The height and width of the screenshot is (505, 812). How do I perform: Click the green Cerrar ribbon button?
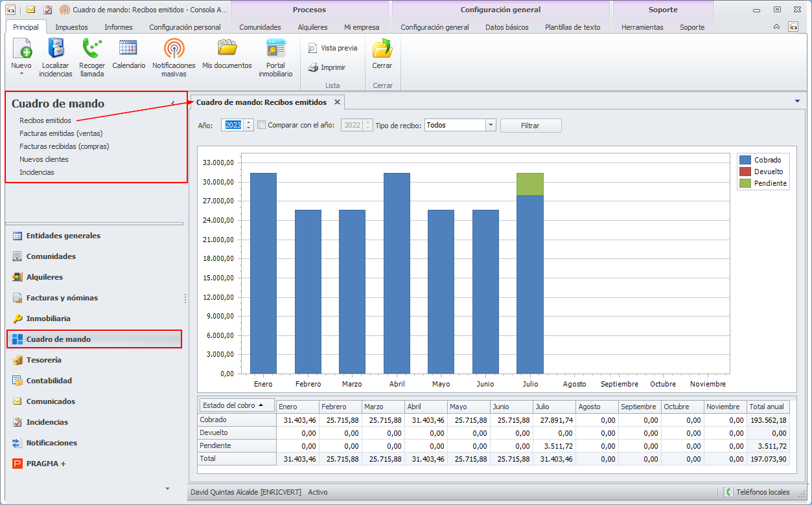(x=382, y=49)
